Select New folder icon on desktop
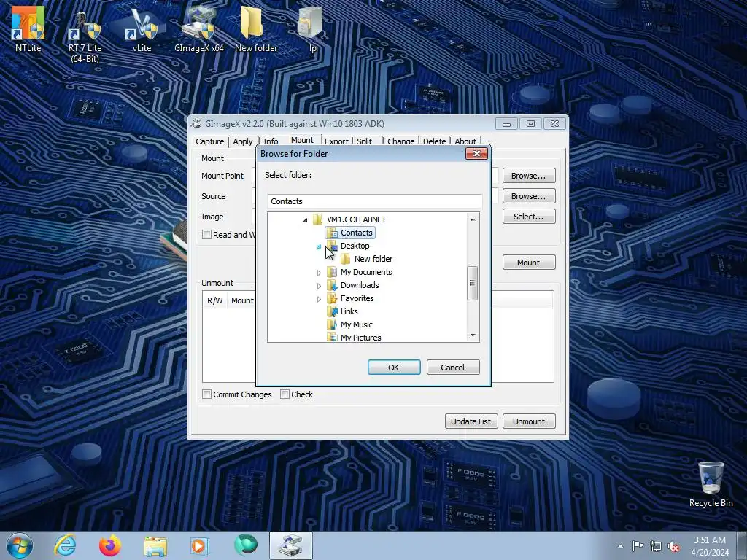Image resolution: width=747 pixels, height=560 pixels. pos(256,28)
